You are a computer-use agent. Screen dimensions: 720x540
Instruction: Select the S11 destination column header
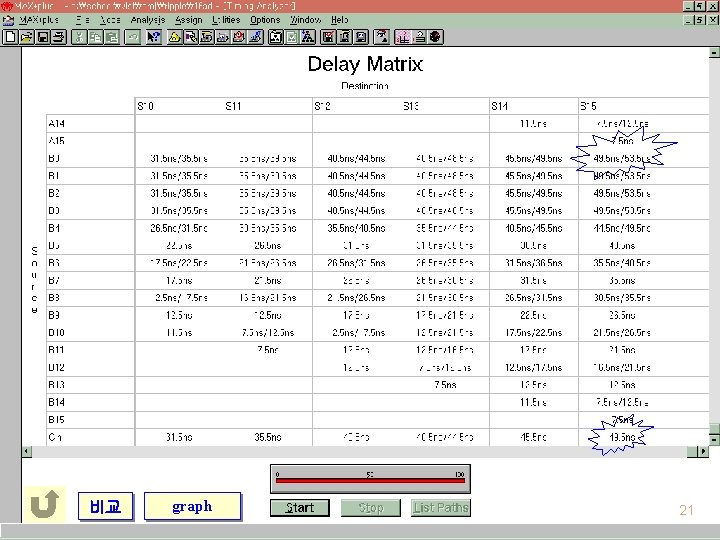point(233,106)
